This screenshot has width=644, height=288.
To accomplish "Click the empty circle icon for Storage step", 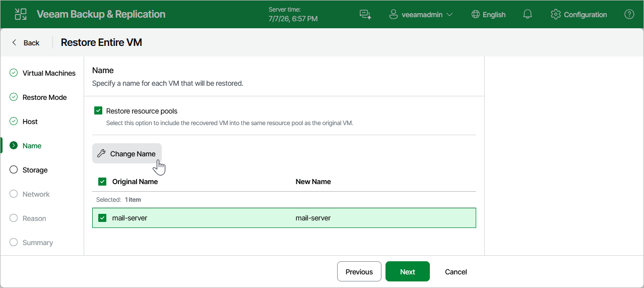I will (14, 170).
